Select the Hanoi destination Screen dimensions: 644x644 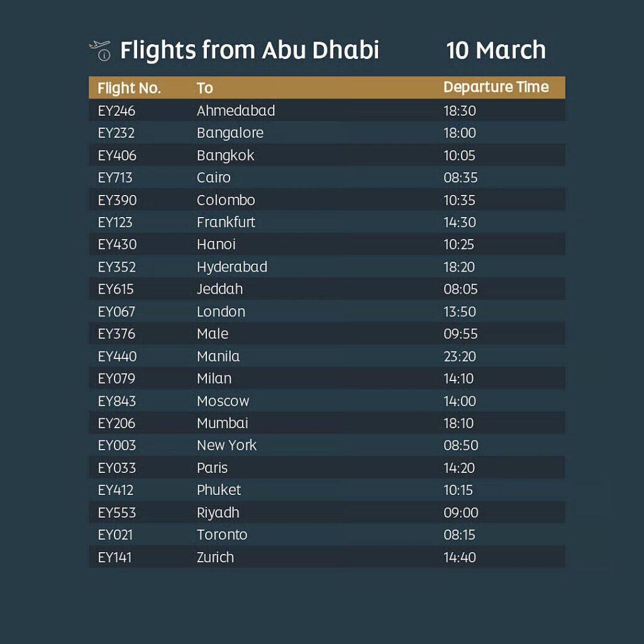pos(216,245)
